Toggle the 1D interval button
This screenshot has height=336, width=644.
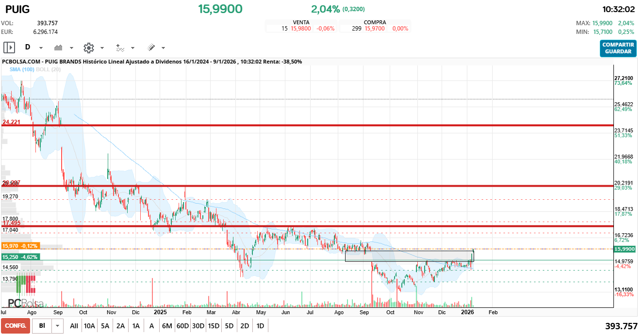point(260,325)
